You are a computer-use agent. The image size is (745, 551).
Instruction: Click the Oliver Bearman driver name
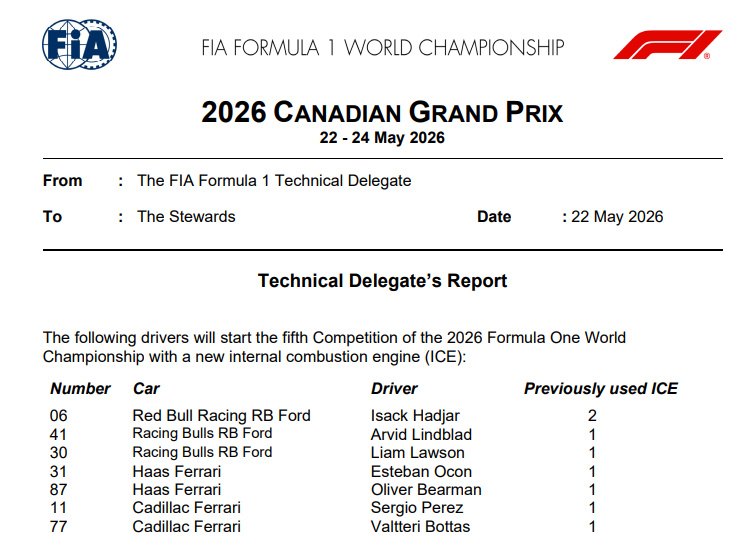426,490
